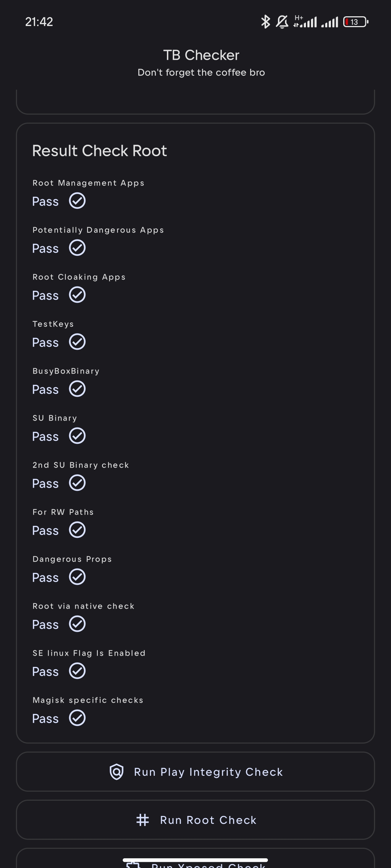Tap the Root via native check Pass label
The width and height of the screenshot is (391, 868).
pos(45,625)
